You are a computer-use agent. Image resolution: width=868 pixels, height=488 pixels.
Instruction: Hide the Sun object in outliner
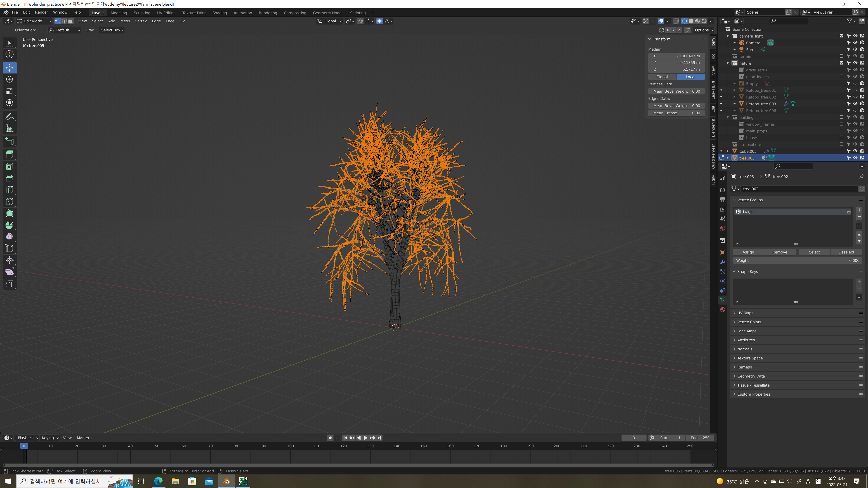(x=855, y=49)
